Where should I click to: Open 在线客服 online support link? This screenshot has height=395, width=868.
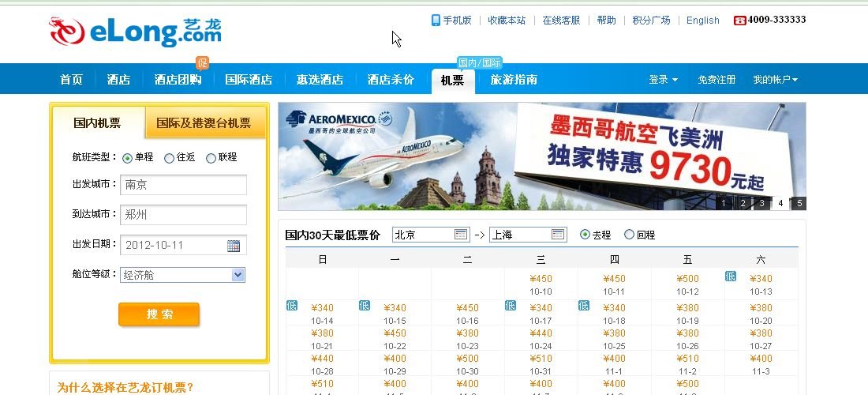[x=561, y=20]
